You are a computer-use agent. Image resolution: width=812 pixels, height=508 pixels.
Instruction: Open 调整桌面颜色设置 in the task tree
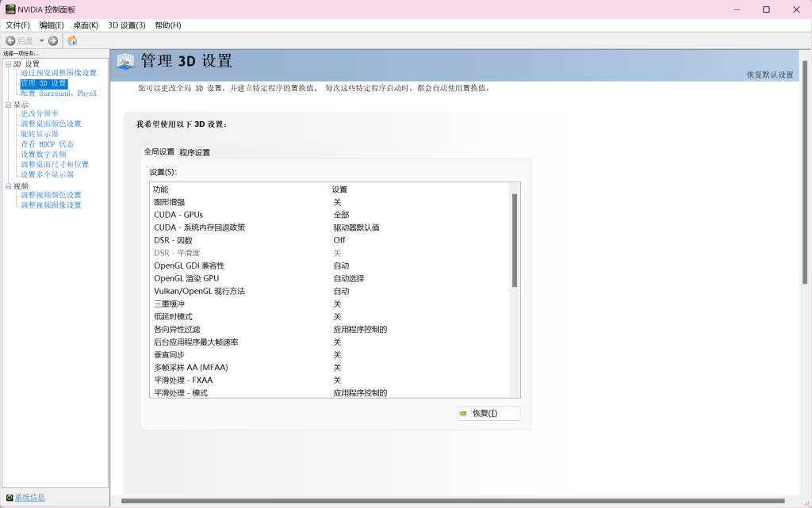coord(51,124)
